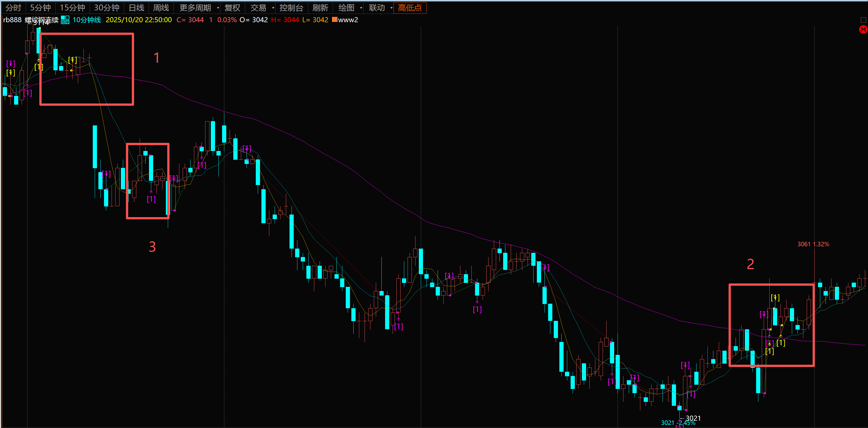Click the red sad-face icon
This screenshot has height=428, width=868.
863,30
